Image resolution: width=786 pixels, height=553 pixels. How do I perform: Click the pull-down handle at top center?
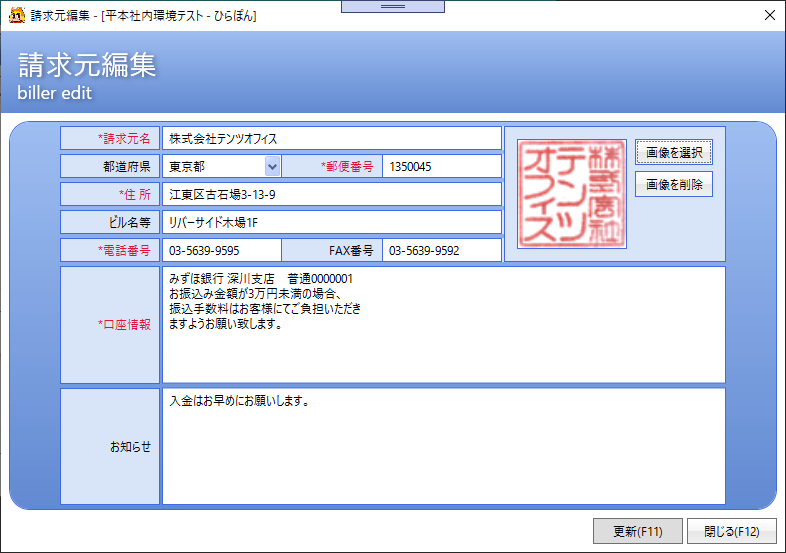click(x=392, y=6)
